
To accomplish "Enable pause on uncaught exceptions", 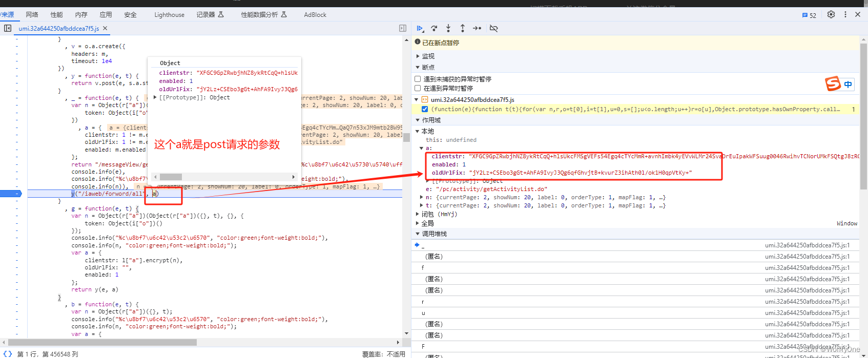I will [418, 79].
